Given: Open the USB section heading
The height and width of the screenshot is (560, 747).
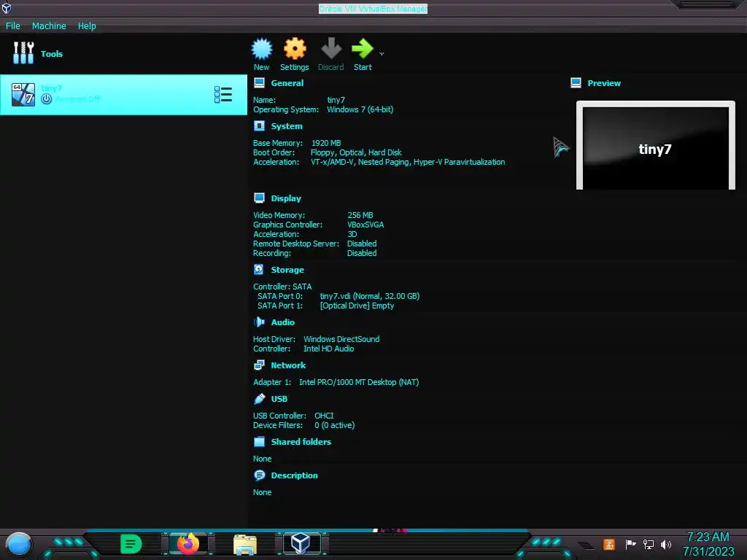Looking at the screenshot, I should (279, 399).
